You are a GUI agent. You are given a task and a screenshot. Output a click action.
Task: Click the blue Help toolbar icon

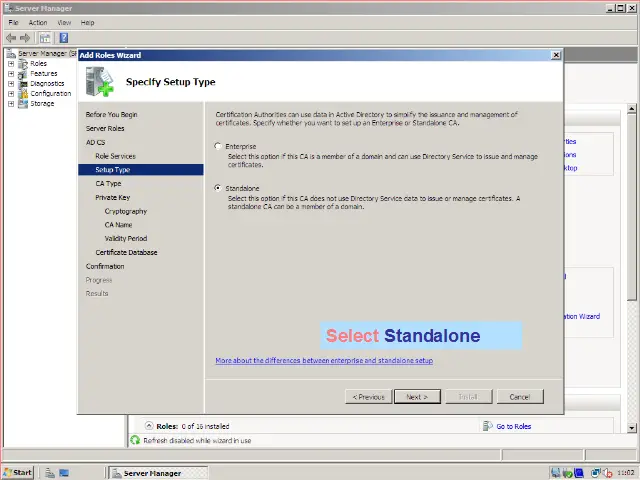point(63,38)
